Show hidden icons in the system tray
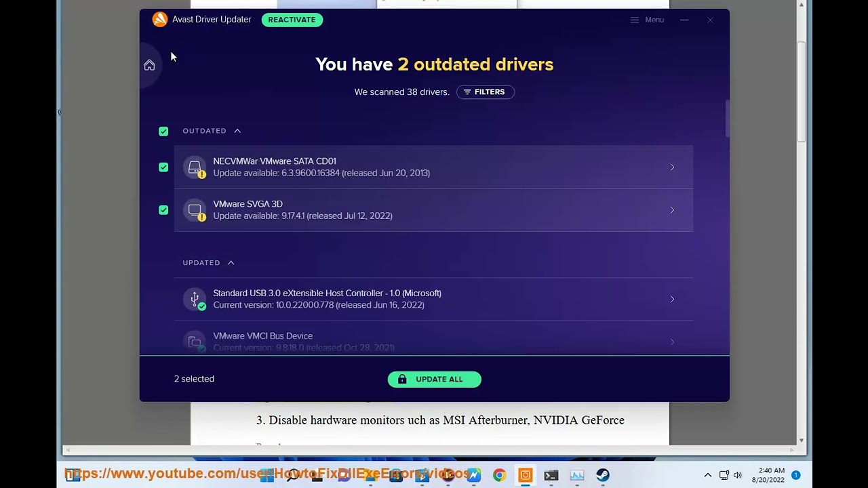This screenshot has height=488, width=868. [x=707, y=475]
